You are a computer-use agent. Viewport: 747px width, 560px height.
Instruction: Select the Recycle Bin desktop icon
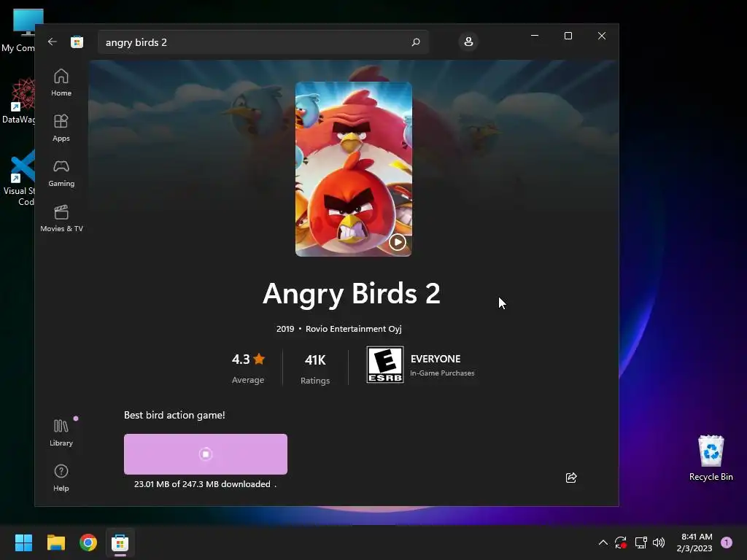coord(711,459)
